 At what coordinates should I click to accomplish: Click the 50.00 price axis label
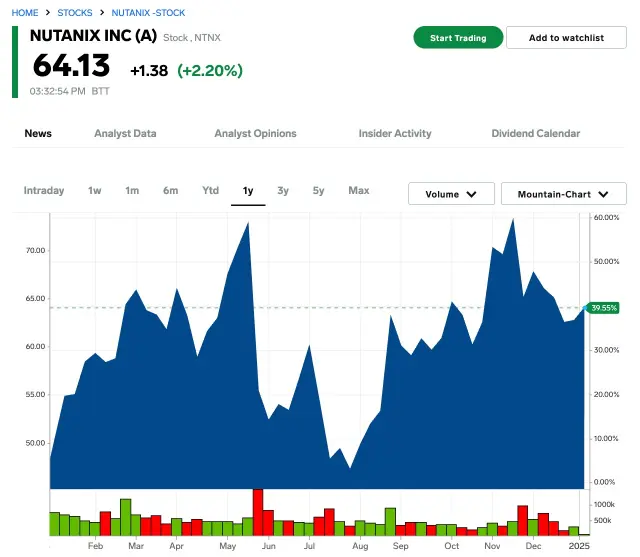36,443
